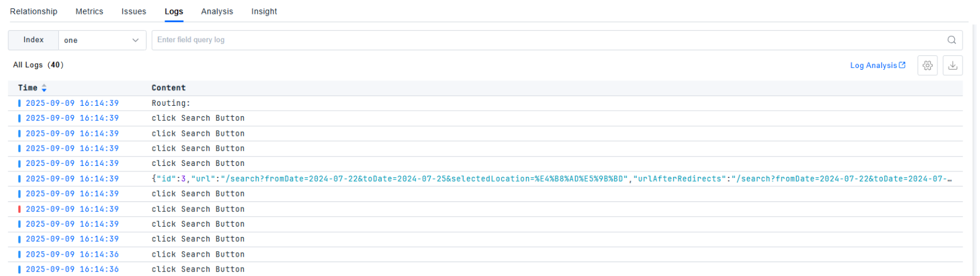980x276 pixels.
Task: Select the Analysis tab
Action: 217,11
